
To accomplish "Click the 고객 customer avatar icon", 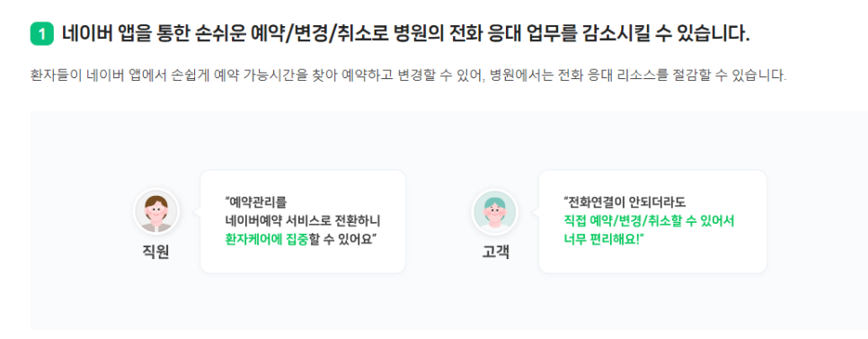I will click(494, 211).
